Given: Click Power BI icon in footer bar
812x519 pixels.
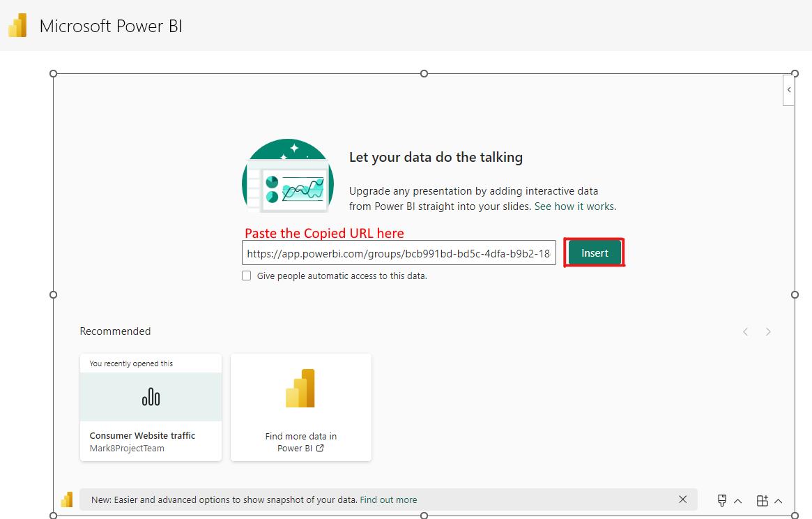Looking at the screenshot, I should (67, 499).
